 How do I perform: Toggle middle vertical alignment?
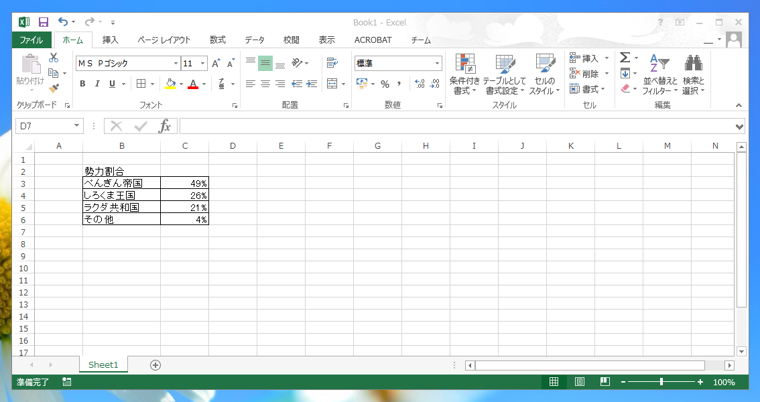click(x=265, y=63)
